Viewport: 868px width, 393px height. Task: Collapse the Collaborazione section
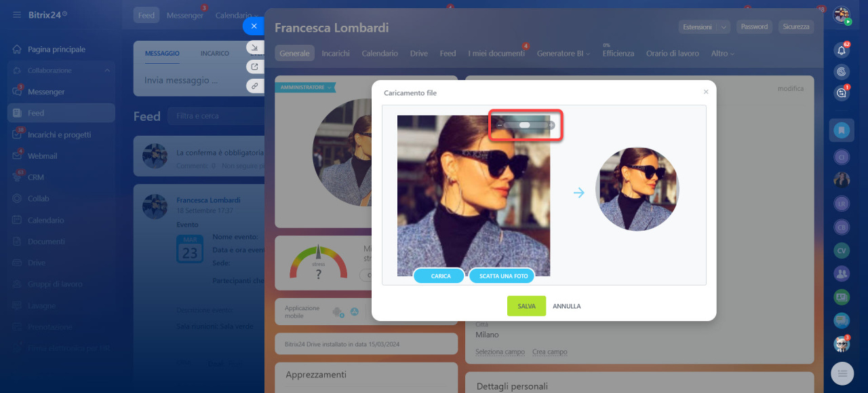click(106, 71)
